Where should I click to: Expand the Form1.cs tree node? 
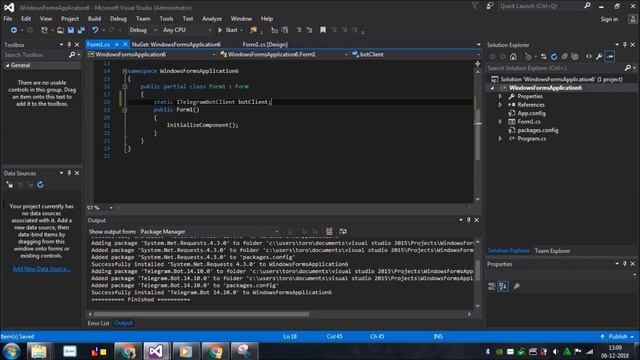(x=500, y=122)
